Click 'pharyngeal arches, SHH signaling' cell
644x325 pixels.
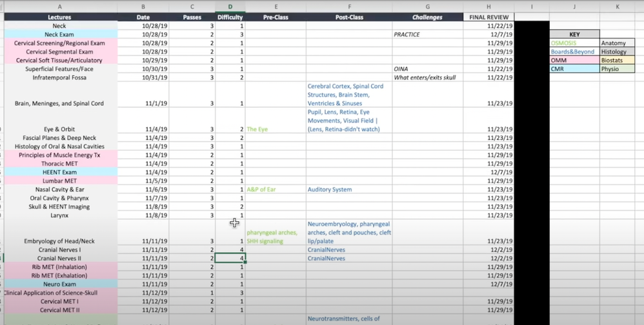276,233
